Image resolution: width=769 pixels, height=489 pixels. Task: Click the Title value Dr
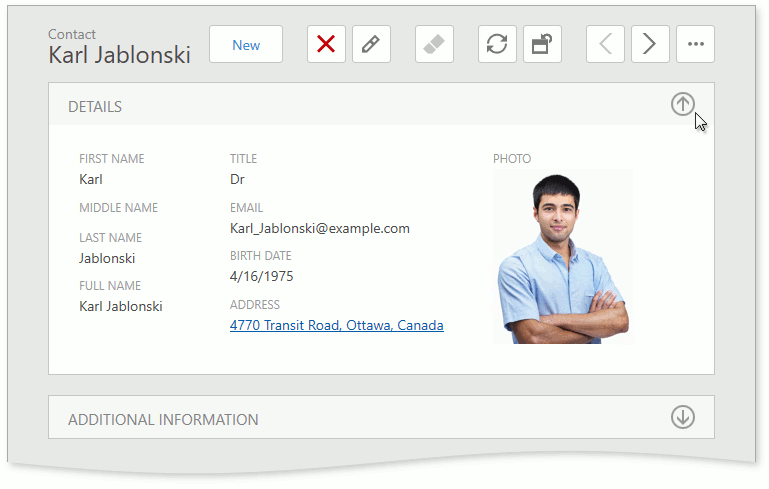click(x=237, y=180)
